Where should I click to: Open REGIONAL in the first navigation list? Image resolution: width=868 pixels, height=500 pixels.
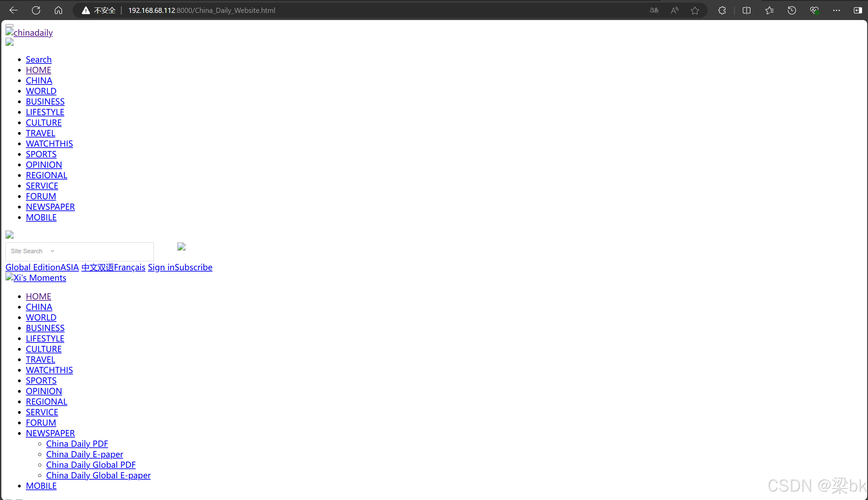47,175
